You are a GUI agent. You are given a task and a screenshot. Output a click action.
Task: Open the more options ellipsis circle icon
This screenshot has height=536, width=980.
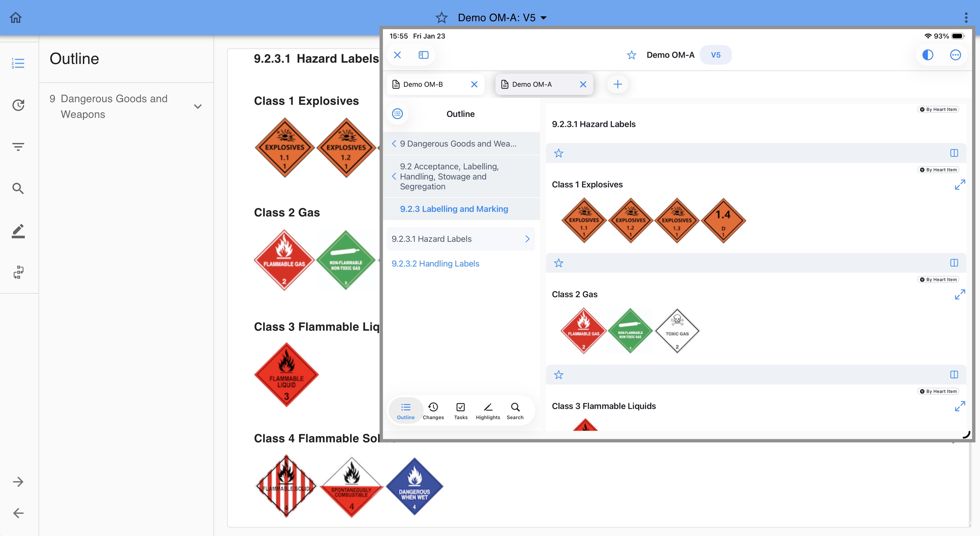tap(955, 55)
